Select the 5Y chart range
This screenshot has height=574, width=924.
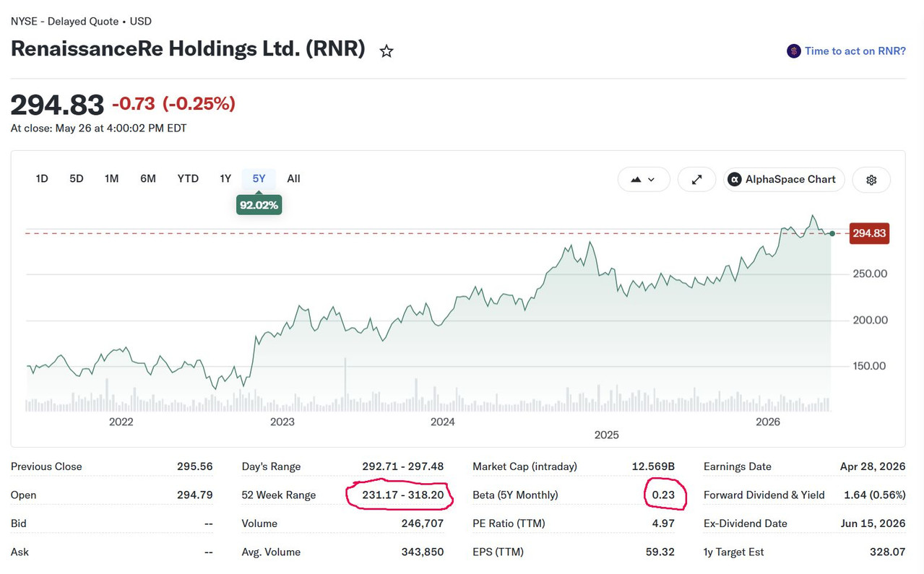pyautogui.click(x=259, y=178)
